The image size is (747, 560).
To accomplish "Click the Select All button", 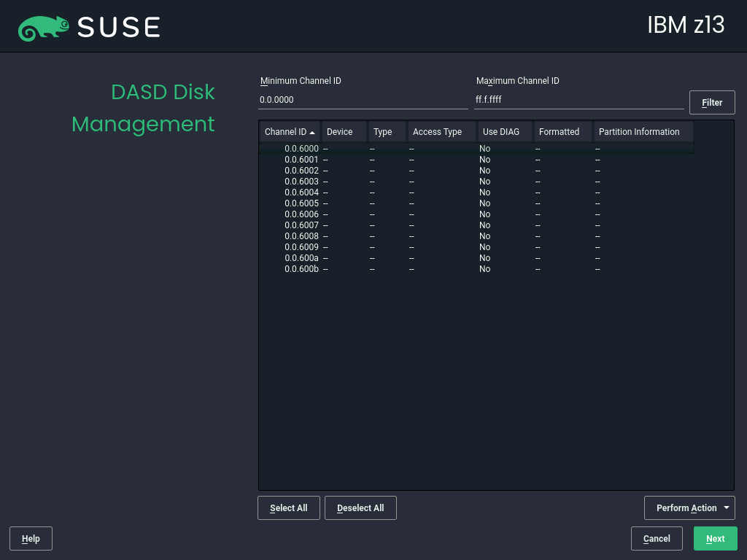I will 288,507.
